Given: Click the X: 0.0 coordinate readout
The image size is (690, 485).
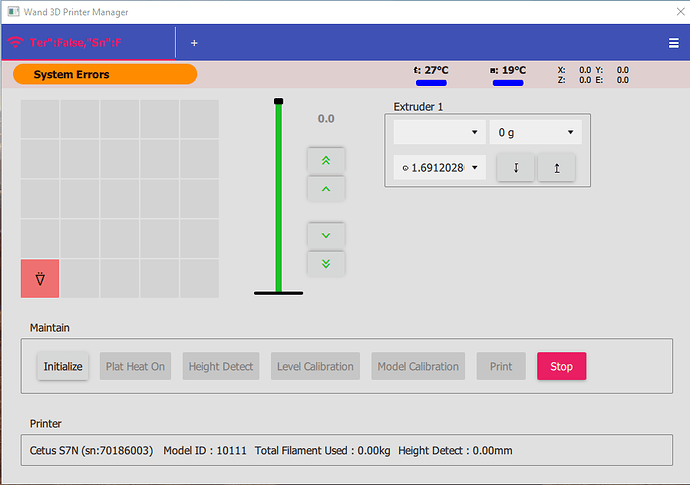Looking at the screenshot, I should [575, 70].
